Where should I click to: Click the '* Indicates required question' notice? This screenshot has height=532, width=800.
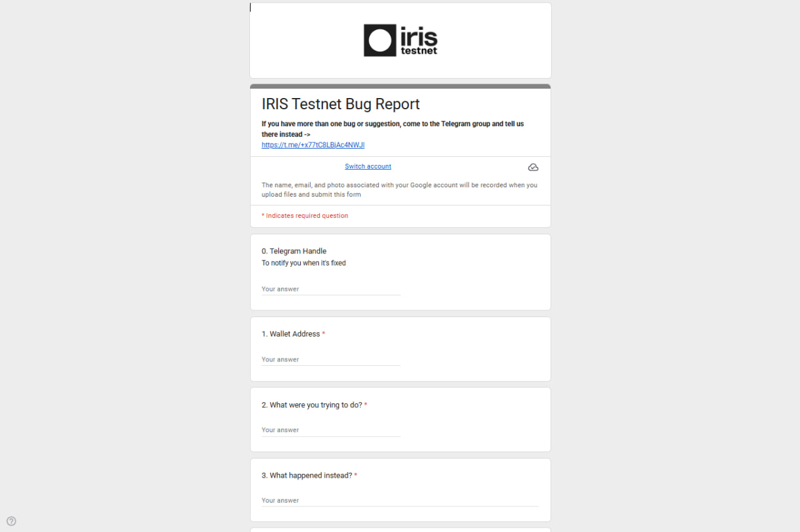tap(305, 215)
